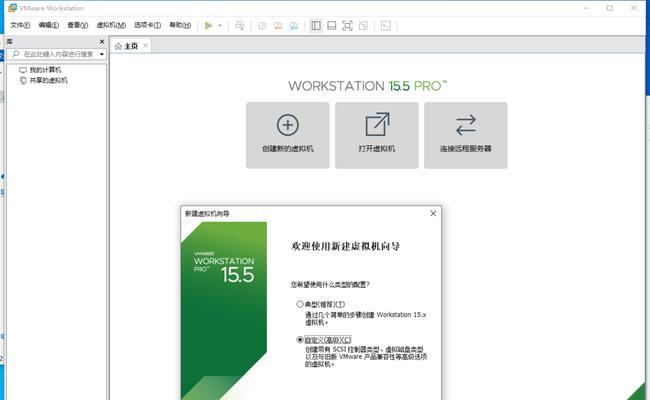Click the console view toolbar icon

pyautogui.click(x=386, y=26)
